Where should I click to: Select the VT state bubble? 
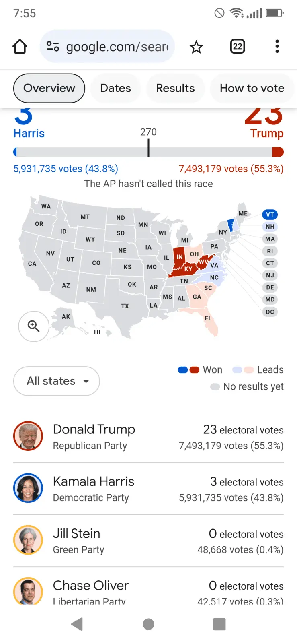pyautogui.click(x=270, y=215)
